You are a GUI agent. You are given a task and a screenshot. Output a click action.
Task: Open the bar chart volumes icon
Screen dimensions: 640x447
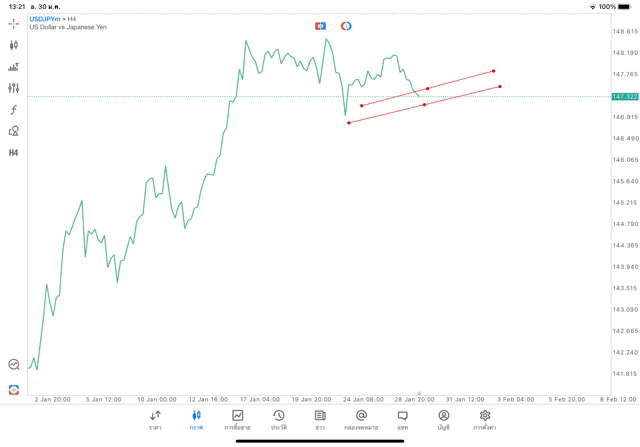pyautogui.click(x=13, y=67)
